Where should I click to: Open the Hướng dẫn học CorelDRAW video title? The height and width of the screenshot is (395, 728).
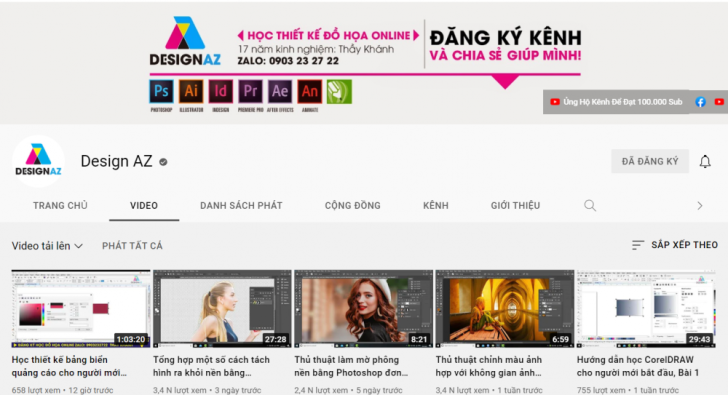[x=637, y=366]
